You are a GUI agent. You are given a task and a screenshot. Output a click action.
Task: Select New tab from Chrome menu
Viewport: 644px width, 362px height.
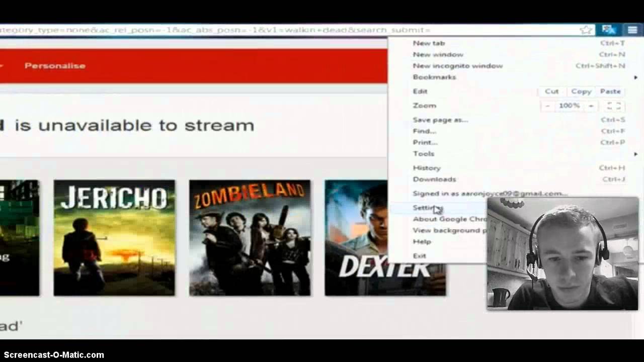(516, 43)
